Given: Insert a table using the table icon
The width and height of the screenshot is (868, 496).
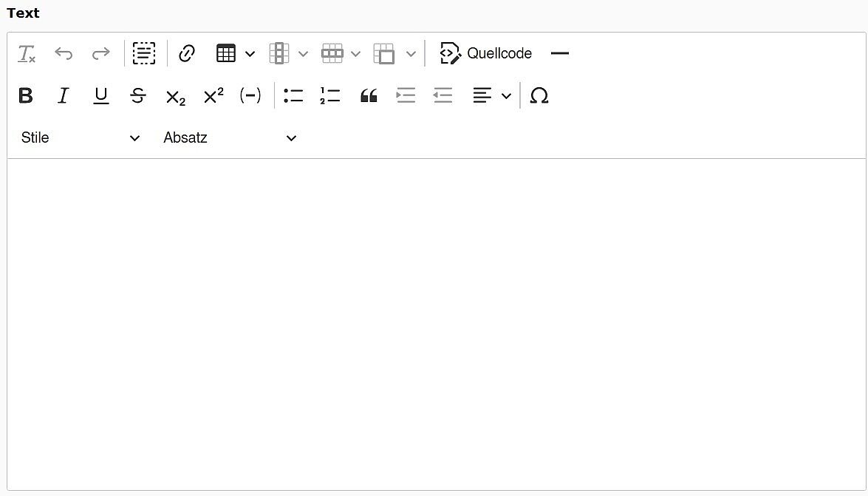Looking at the screenshot, I should [226, 53].
